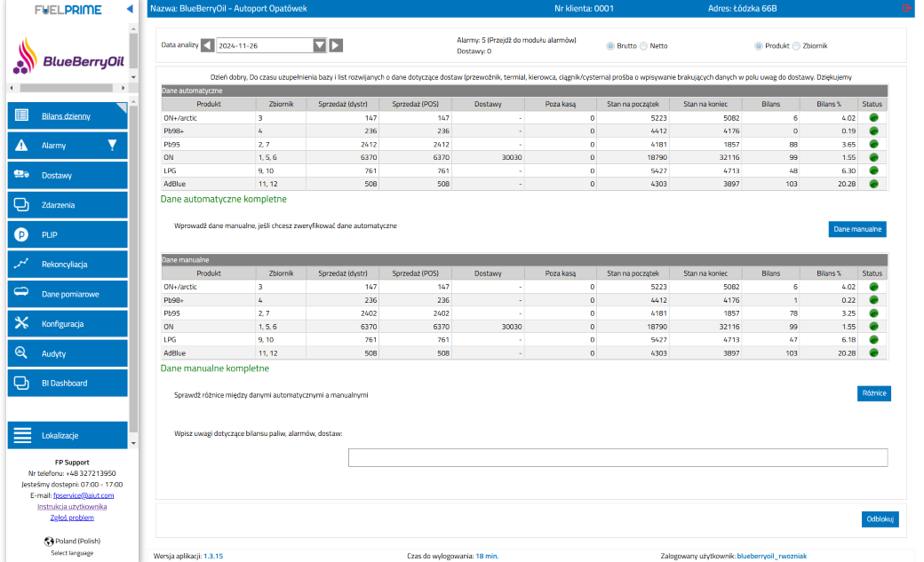The height and width of the screenshot is (562, 924).
Task: Click the right arrow of the logo horizontal scrollbar
Action: (123, 88)
